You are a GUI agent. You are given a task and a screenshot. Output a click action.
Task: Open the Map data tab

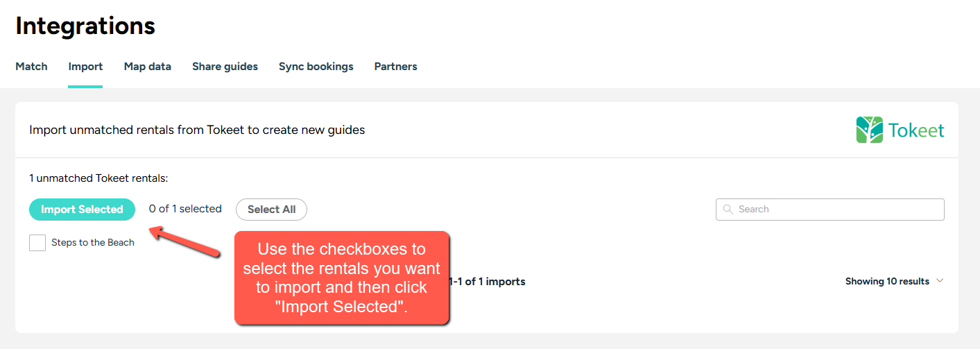click(147, 67)
